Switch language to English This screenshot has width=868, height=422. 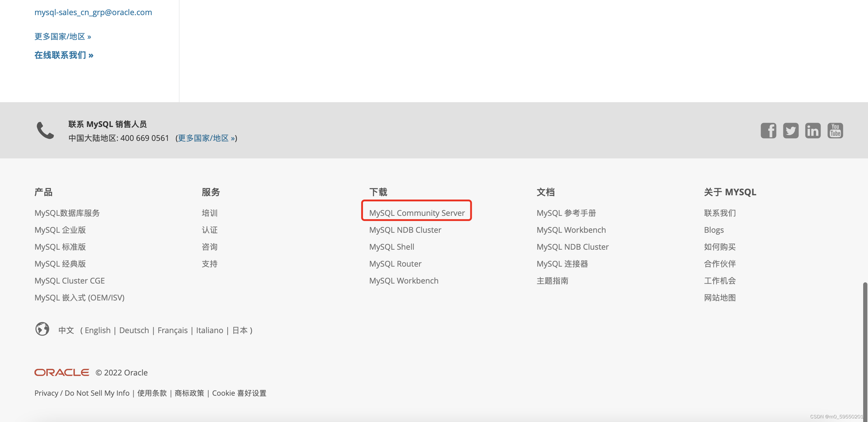[x=97, y=330]
